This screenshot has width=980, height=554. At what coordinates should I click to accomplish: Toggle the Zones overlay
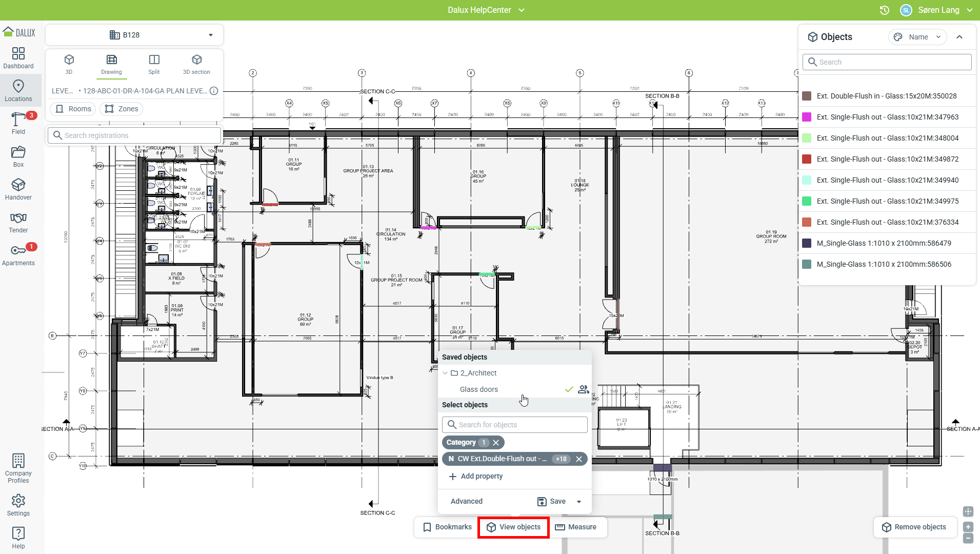coord(122,109)
